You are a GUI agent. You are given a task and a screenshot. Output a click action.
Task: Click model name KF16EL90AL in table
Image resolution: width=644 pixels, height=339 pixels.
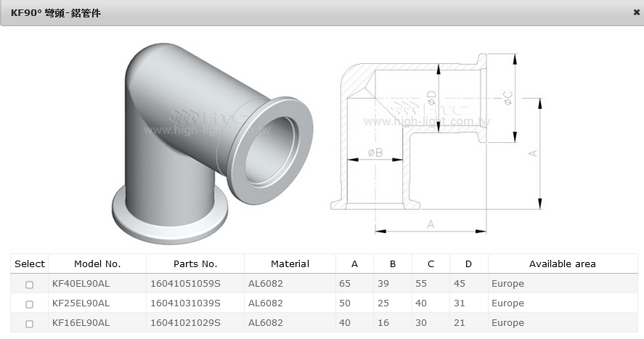pos(81,323)
